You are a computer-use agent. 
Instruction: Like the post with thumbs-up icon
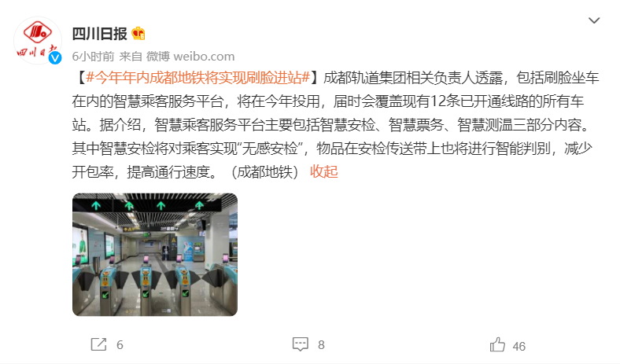pos(497,344)
